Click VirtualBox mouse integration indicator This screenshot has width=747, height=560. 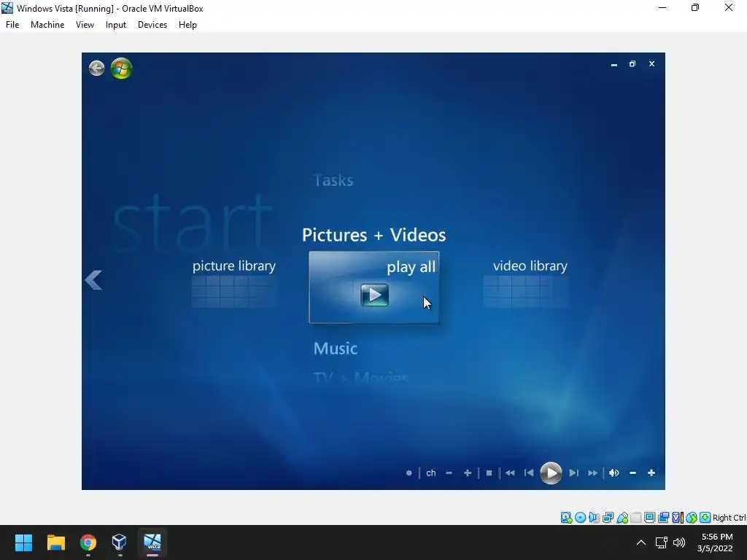[x=692, y=518]
